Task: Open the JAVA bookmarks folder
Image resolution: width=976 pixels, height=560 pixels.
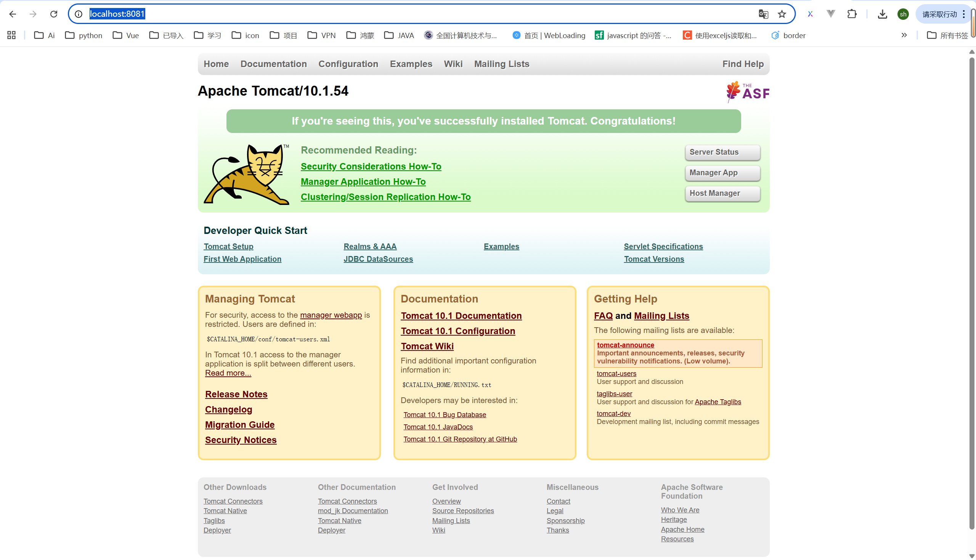Action: pos(399,35)
